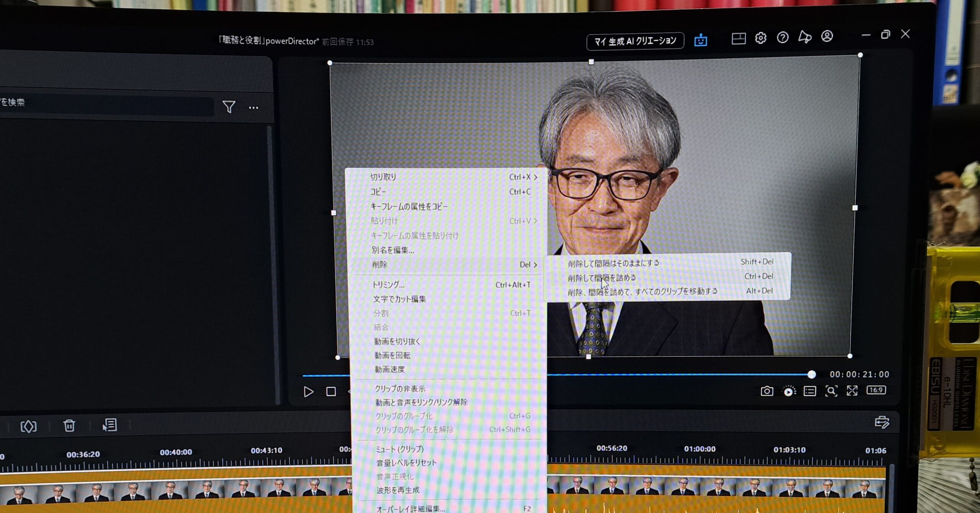The width and height of the screenshot is (980, 513).
Task: Click the filter funnel icon in the media panel
Action: (x=229, y=107)
